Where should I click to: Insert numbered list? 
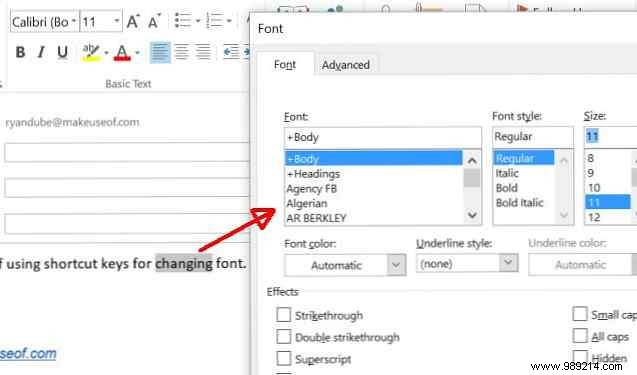tap(214, 20)
